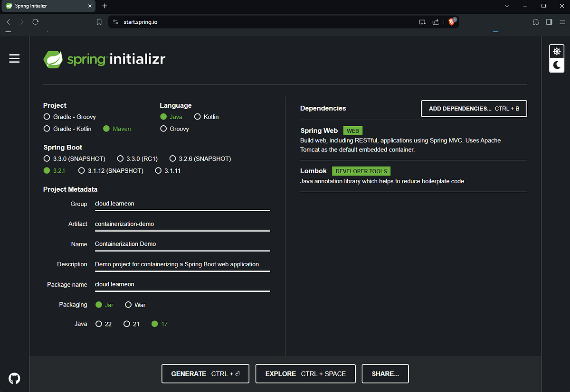The width and height of the screenshot is (570, 392).
Task: Open the hamburger menu
Action: (14, 58)
